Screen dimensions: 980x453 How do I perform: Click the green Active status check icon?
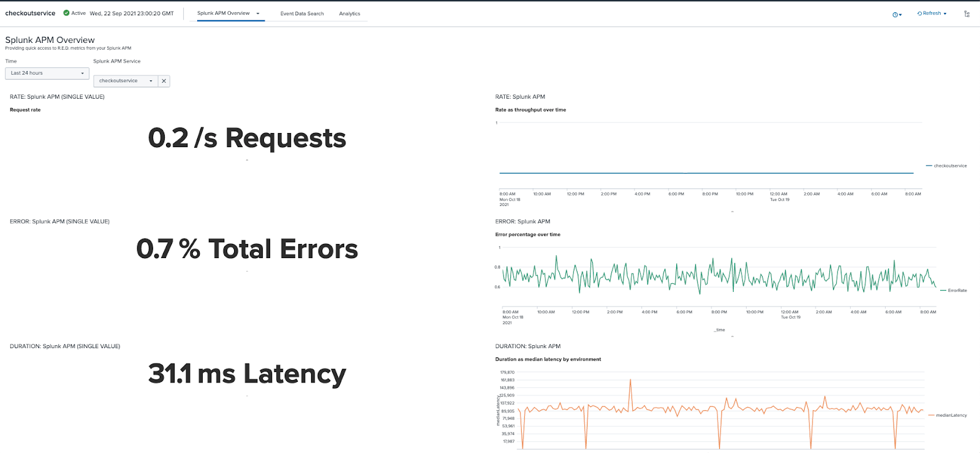tap(66, 13)
